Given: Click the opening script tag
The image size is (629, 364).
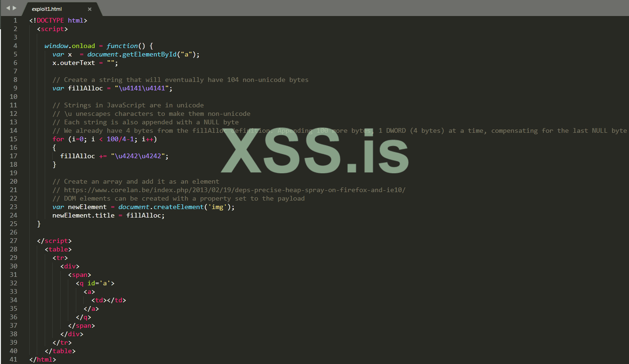Looking at the screenshot, I should pos(52,29).
